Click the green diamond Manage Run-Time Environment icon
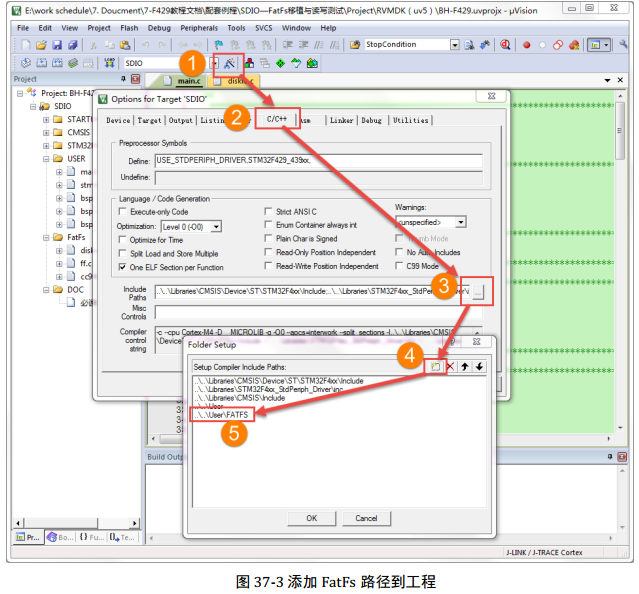 (280, 63)
